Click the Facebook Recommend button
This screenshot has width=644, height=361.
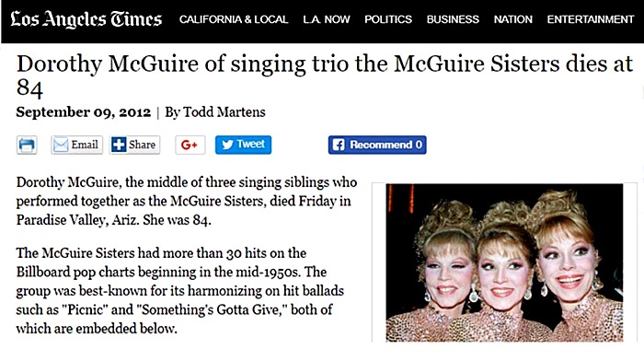(377, 145)
